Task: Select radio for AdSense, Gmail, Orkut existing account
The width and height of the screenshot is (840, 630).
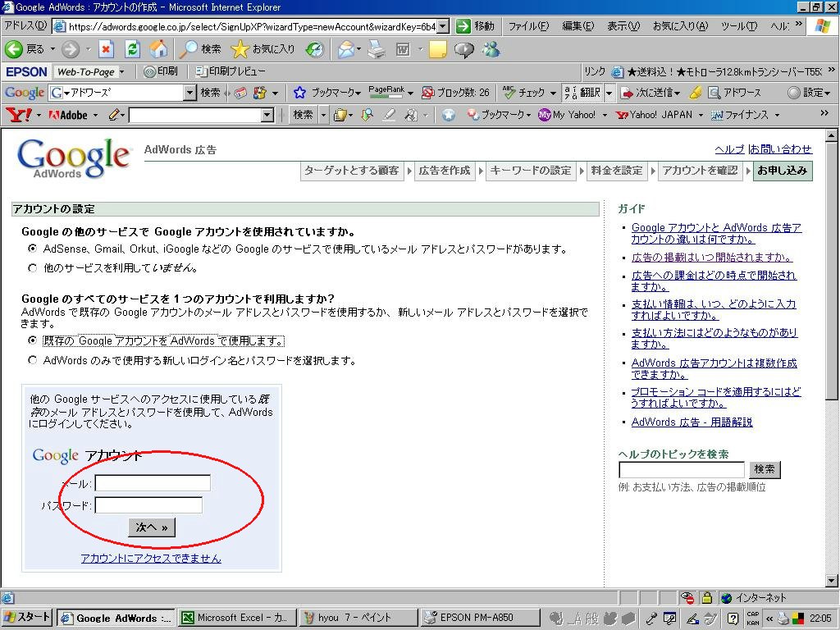Action: [33, 249]
